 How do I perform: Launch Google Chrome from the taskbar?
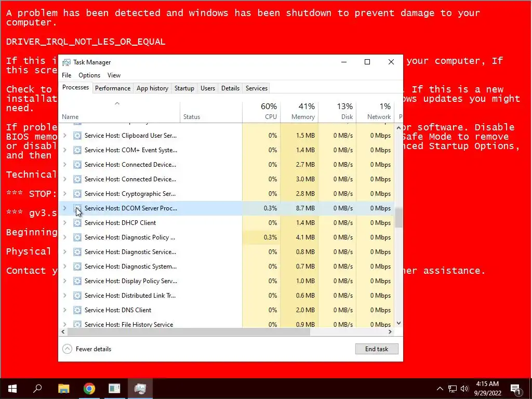89,389
